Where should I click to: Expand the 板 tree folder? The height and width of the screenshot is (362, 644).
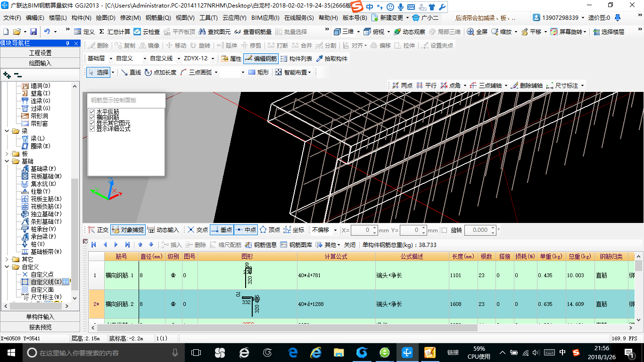click(x=7, y=154)
